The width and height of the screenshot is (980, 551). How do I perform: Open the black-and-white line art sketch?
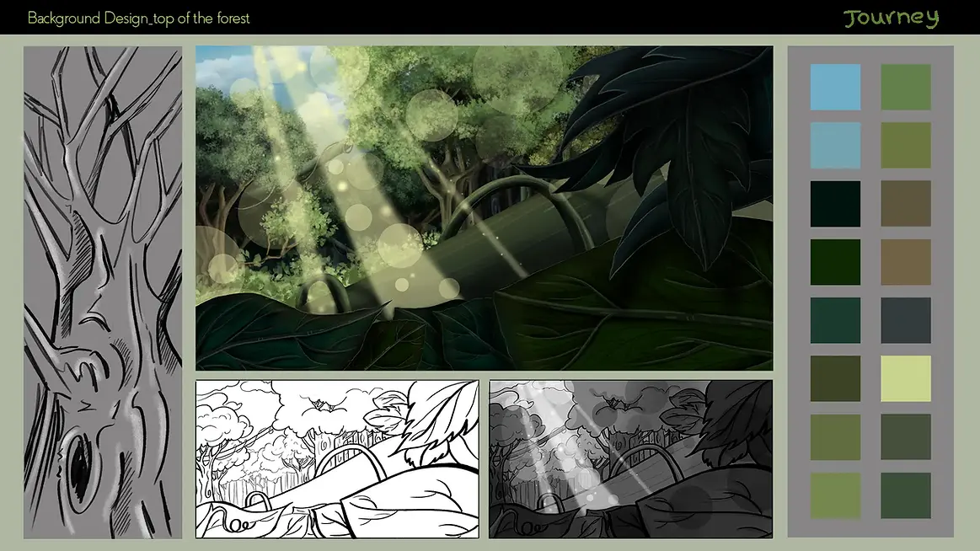[338, 459]
